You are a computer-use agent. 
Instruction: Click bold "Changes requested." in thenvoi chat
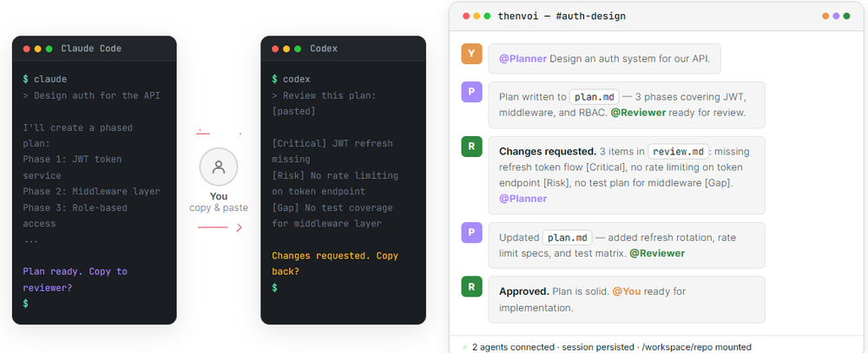point(548,151)
